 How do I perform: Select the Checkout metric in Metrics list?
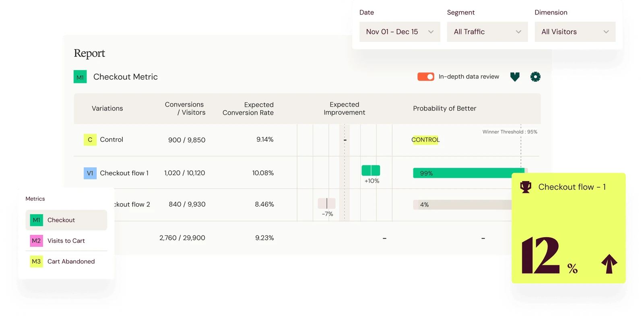click(66, 220)
